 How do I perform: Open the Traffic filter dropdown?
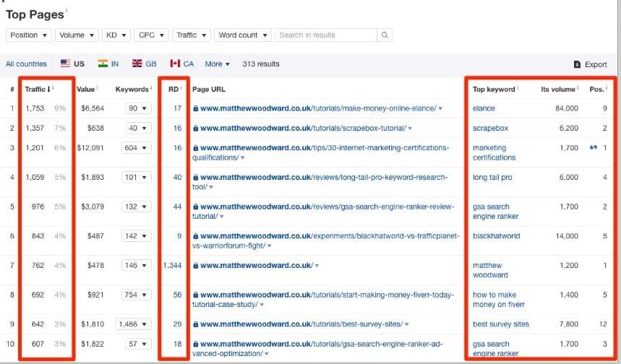click(192, 35)
